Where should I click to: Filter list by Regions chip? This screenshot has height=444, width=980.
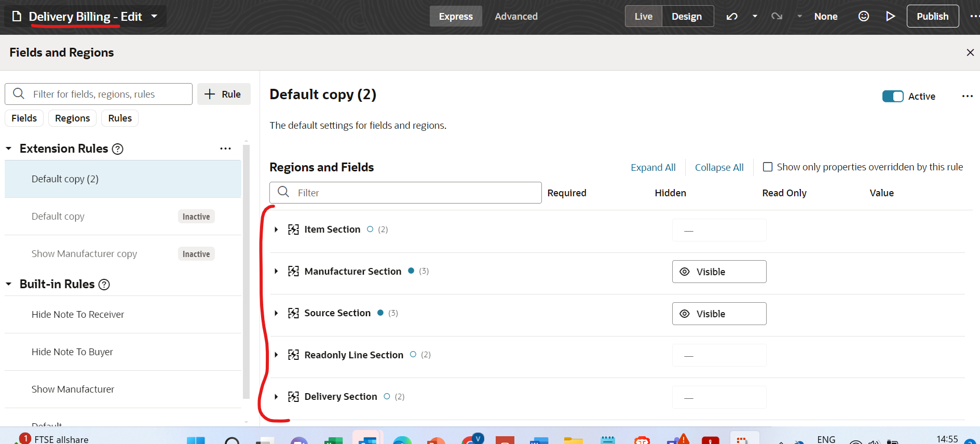(72, 118)
